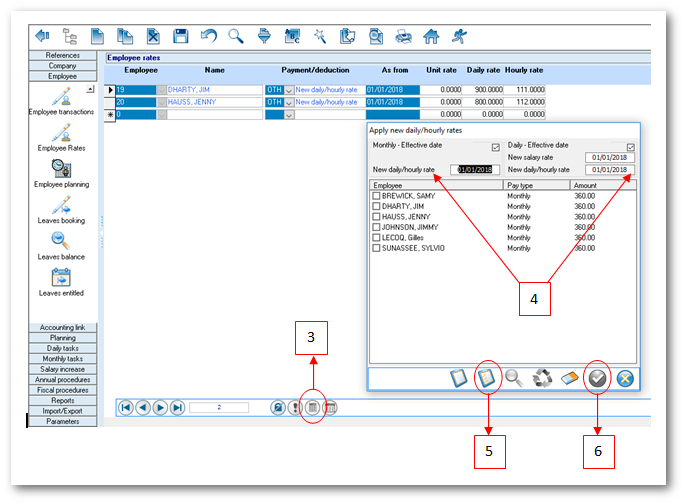The width and height of the screenshot is (685, 504).
Task: Toggle the Daily - Effective date checkbox
Action: (630, 147)
